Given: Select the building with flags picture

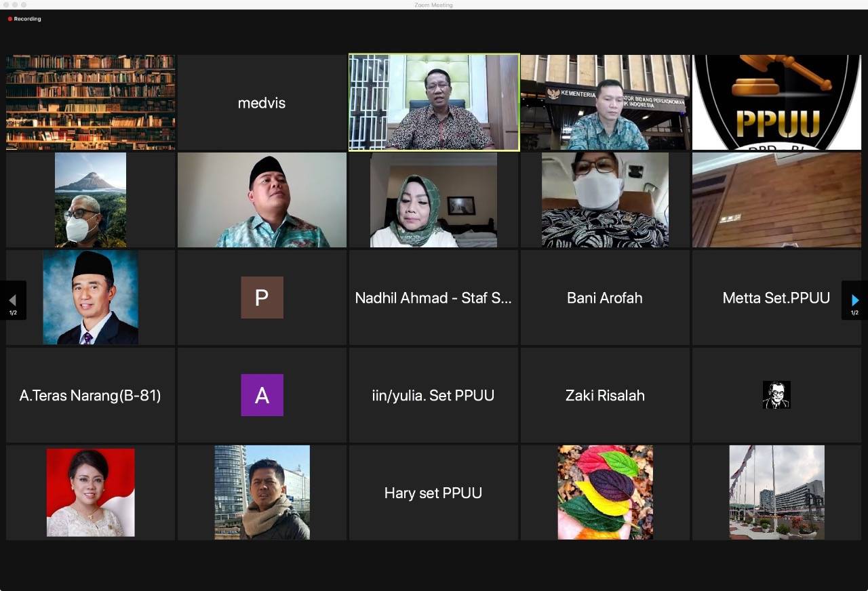Looking at the screenshot, I should 776,492.
